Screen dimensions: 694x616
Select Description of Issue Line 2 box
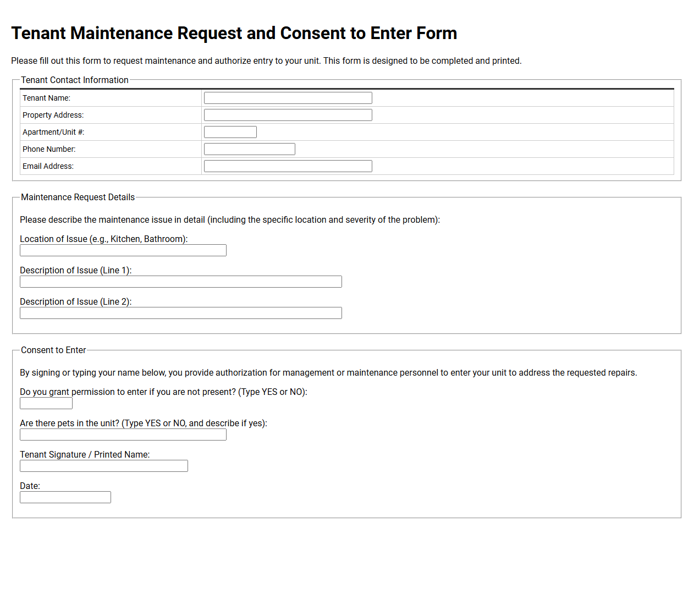[181, 313]
